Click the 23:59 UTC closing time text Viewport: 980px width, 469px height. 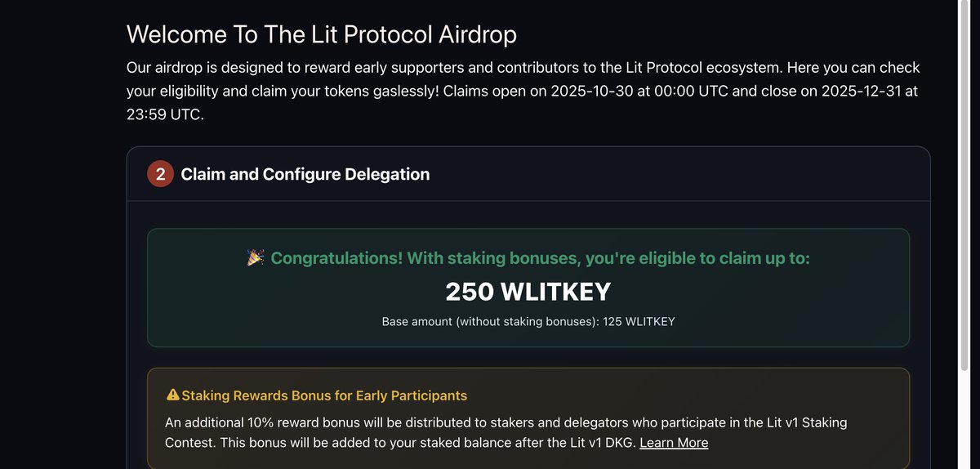[165, 114]
